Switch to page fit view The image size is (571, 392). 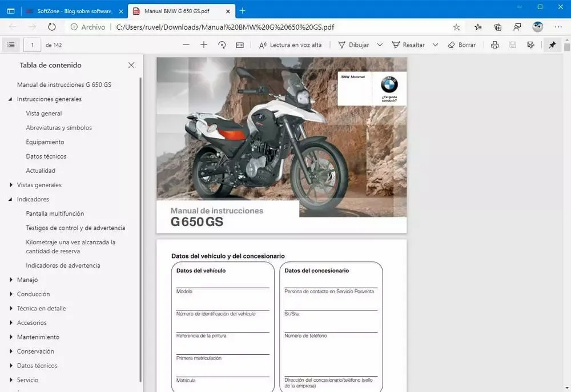[x=240, y=45]
